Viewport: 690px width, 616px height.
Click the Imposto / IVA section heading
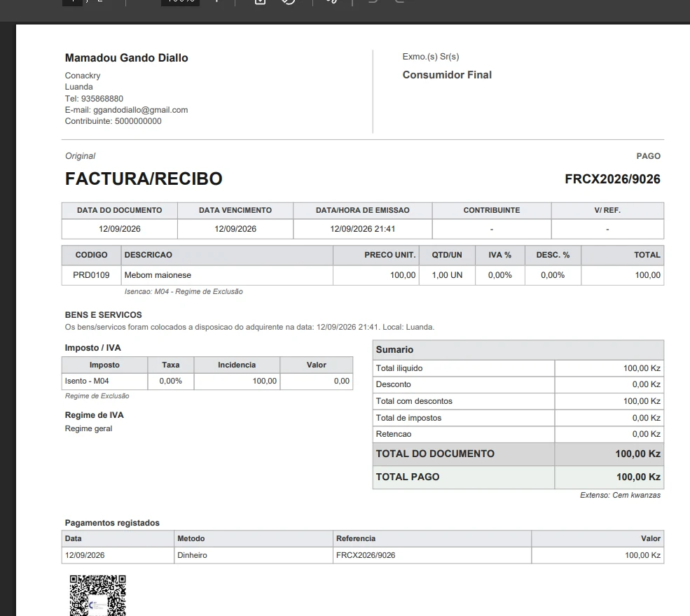pos(93,348)
